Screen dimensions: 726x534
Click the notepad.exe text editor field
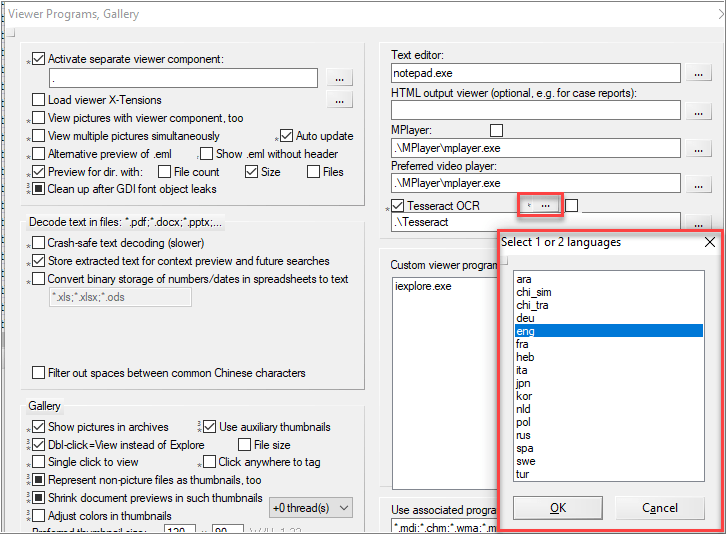tap(536, 73)
